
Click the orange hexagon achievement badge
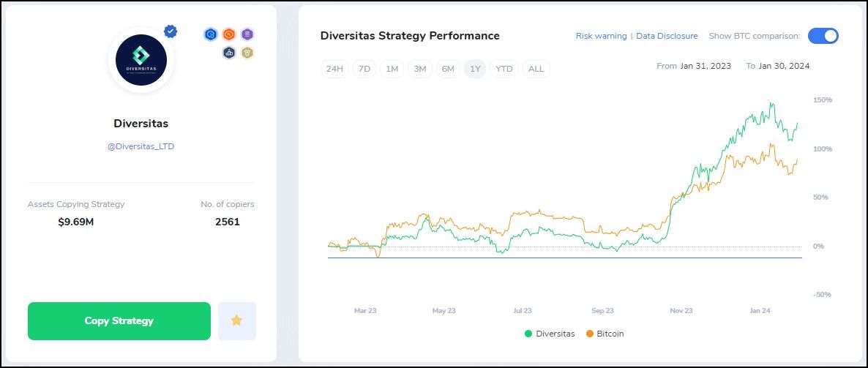[x=229, y=34]
